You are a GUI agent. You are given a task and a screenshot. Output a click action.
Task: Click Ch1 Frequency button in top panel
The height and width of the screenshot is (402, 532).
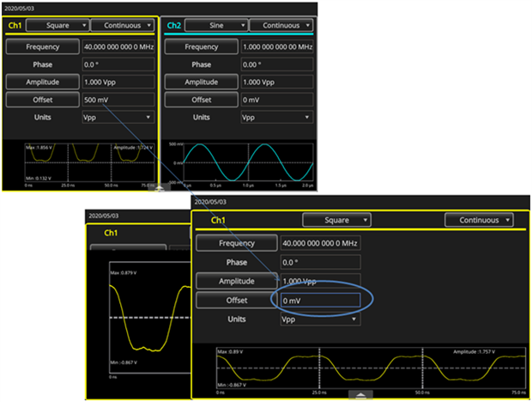[43, 47]
